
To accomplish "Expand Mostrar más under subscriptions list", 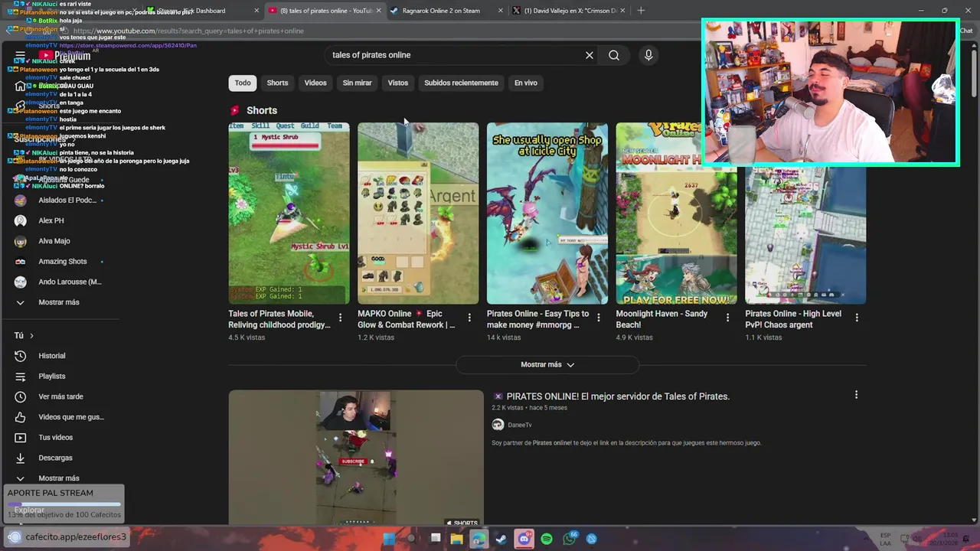I will coord(59,302).
